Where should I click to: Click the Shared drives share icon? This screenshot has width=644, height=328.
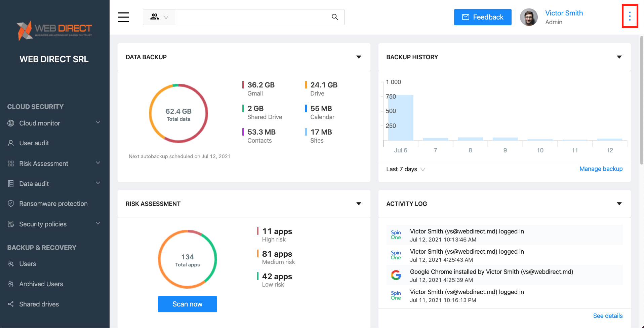11,304
